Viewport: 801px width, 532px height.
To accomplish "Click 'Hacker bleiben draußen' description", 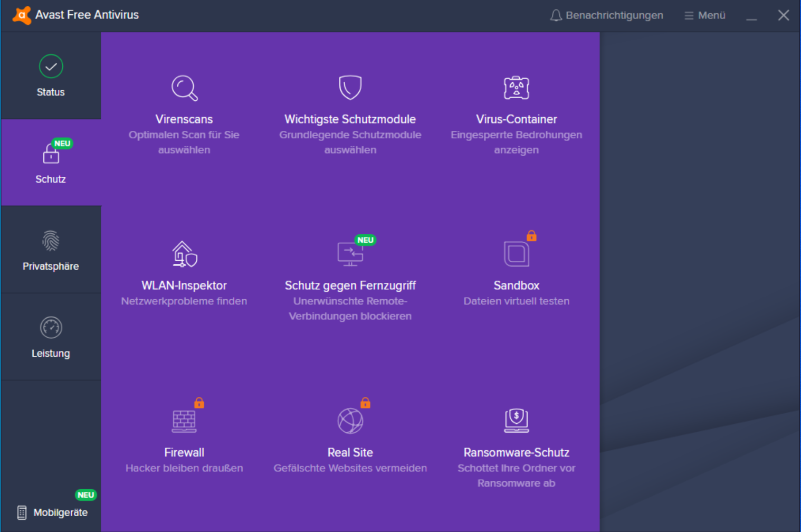I will pyautogui.click(x=184, y=468).
